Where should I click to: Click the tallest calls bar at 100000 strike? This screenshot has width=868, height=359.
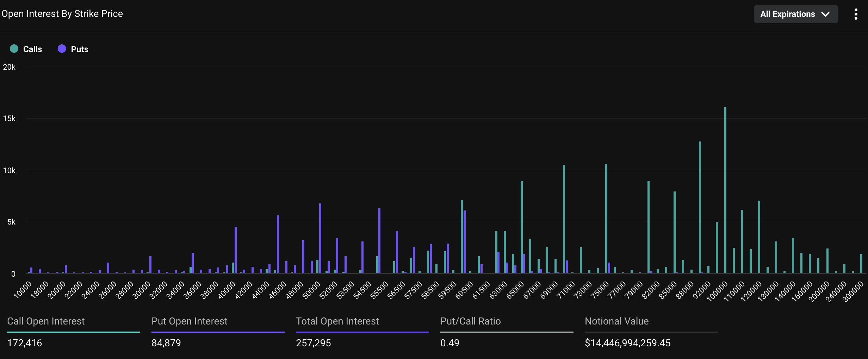pos(725,190)
